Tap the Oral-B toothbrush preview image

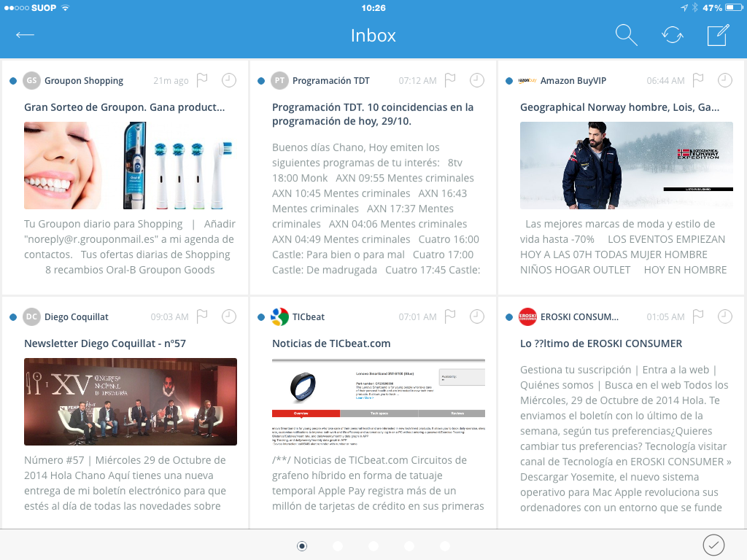coord(131,166)
